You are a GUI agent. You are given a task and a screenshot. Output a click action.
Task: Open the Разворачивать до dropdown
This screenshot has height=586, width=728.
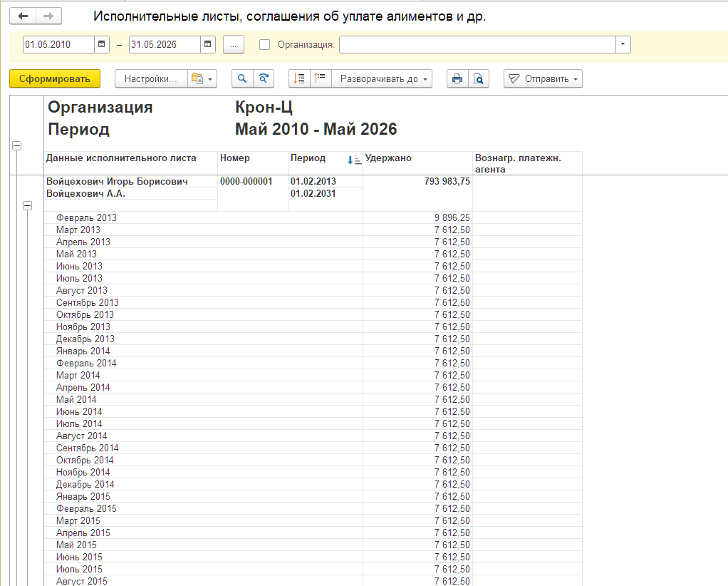(x=382, y=78)
